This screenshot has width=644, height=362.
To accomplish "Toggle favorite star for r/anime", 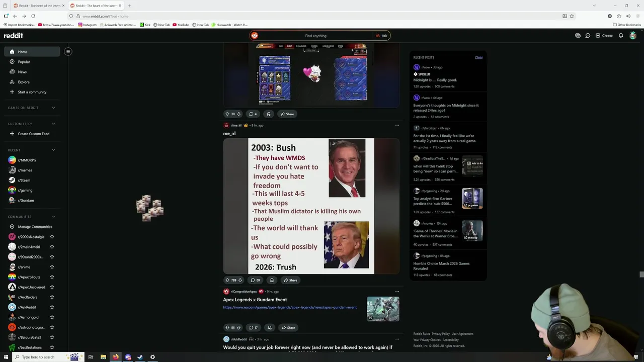I will click(x=52, y=267).
